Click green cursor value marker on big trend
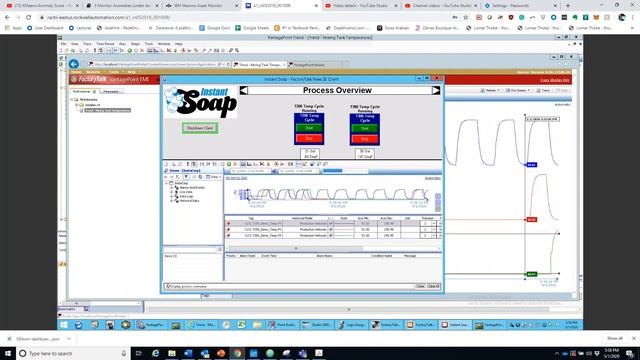 [531, 274]
